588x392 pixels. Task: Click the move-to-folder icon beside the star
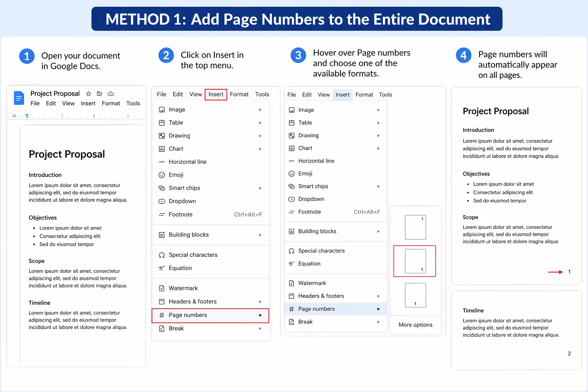pyautogui.click(x=100, y=94)
